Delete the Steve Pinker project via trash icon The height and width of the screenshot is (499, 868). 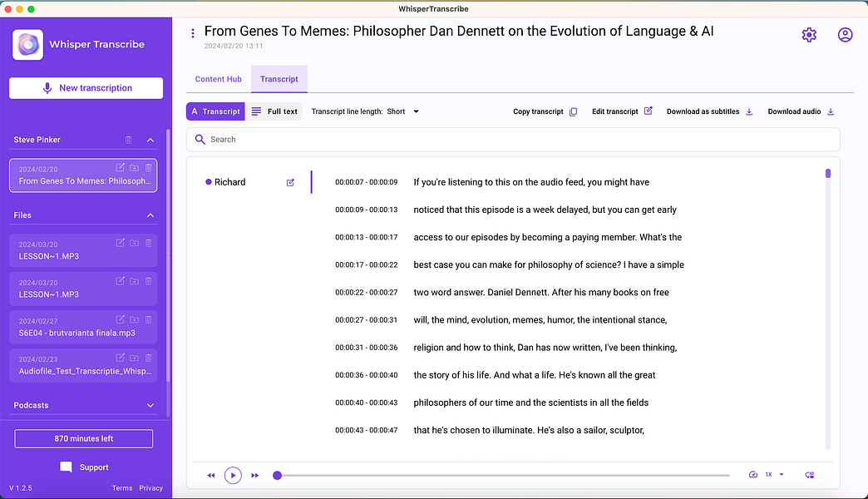click(127, 139)
